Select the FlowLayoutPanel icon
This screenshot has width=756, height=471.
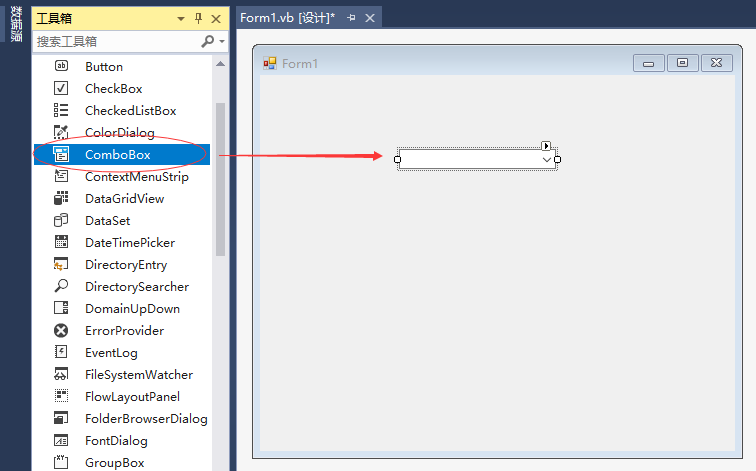(61, 396)
